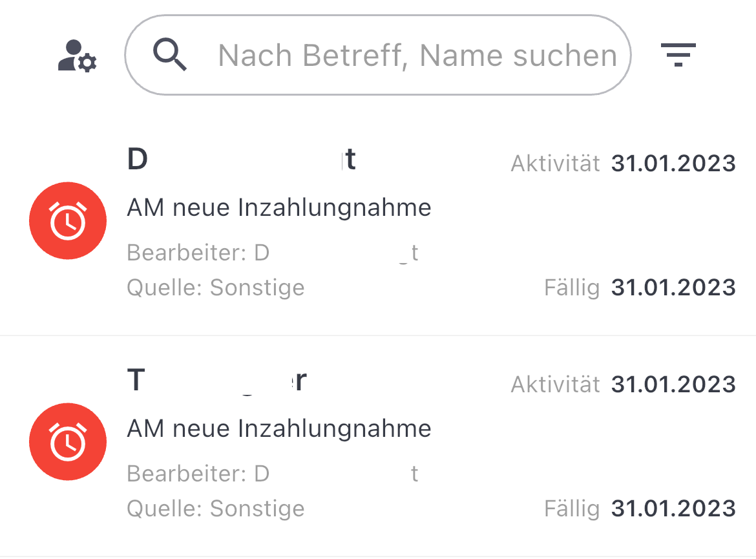The image size is (756, 559).
Task: Open the filter options icon
Action: pyautogui.click(x=678, y=55)
